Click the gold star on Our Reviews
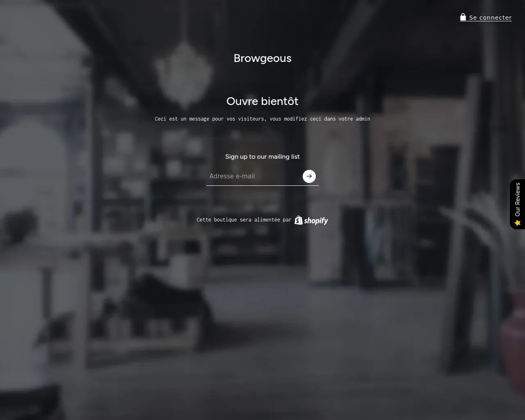 518,223
